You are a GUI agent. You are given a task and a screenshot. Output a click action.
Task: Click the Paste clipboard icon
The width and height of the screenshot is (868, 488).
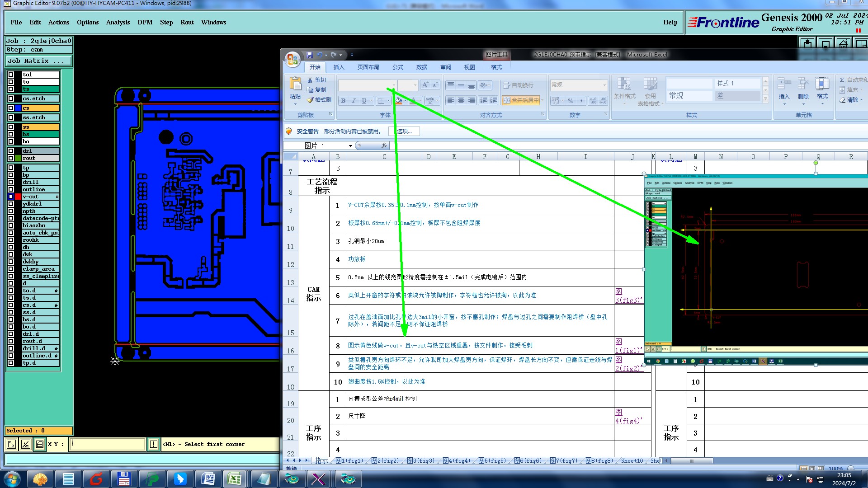point(295,84)
